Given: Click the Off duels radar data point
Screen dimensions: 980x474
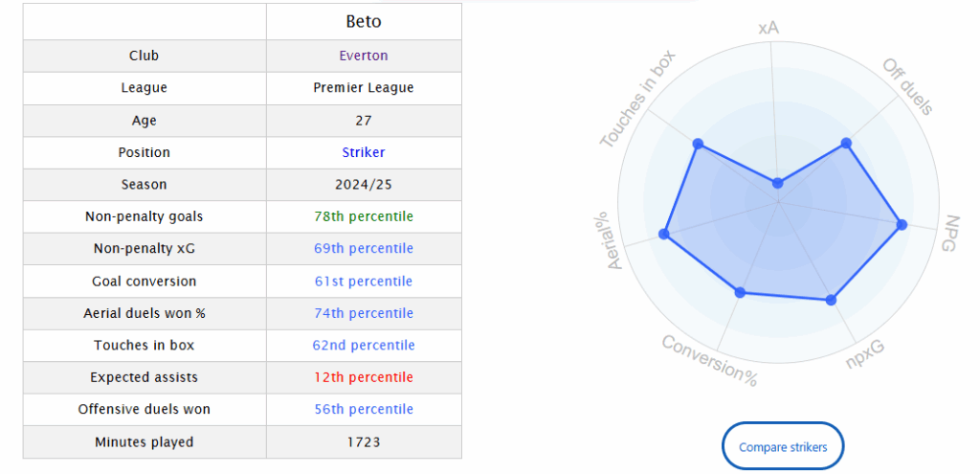Looking at the screenshot, I should [x=845, y=144].
